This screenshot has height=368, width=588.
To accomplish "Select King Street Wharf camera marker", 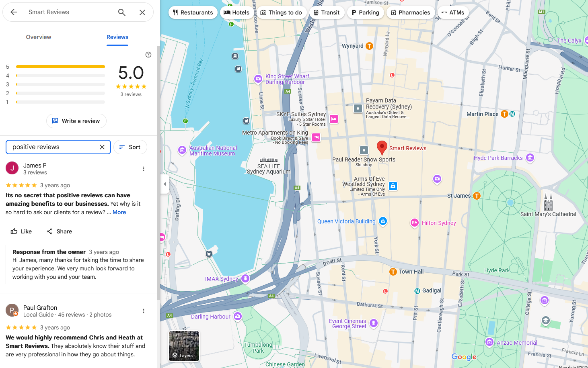I will [x=258, y=79].
